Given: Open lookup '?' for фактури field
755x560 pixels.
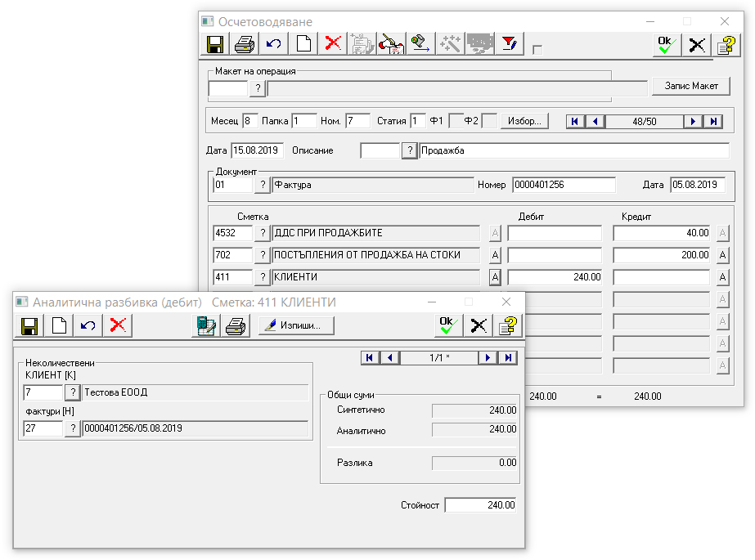Looking at the screenshot, I should pos(73,428).
